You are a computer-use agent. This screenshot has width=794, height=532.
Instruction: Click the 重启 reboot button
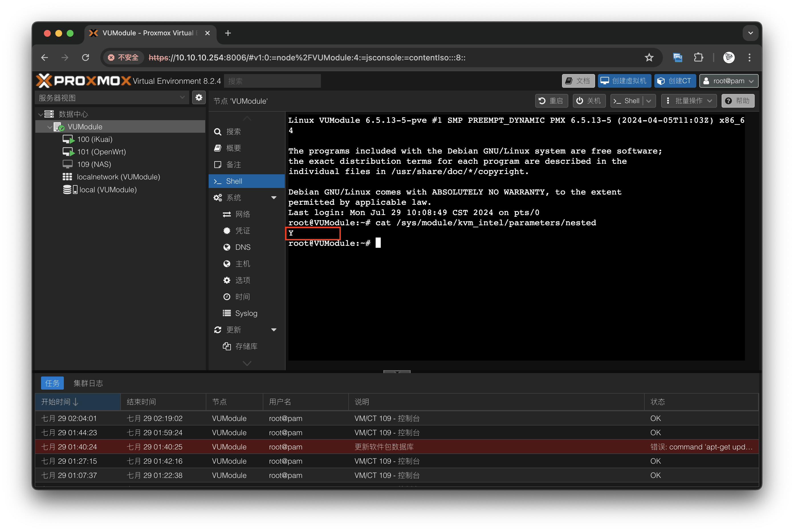[551, 101]
